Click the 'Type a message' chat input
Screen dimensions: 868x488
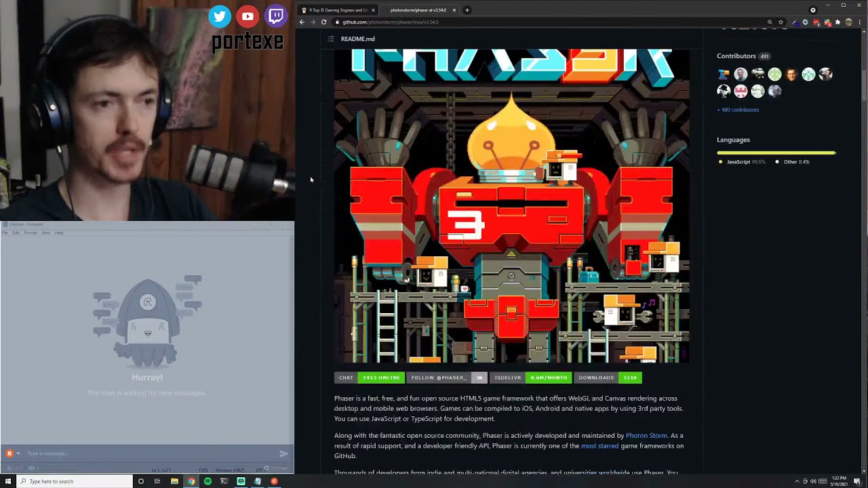(x=149, y=453)
